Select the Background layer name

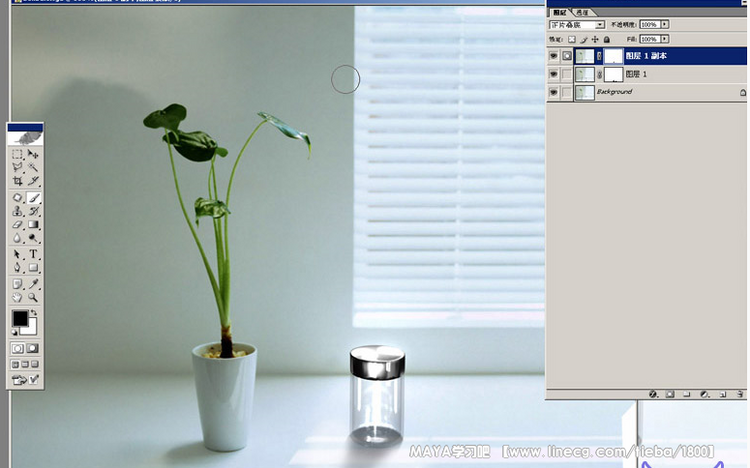coord(614,92)
